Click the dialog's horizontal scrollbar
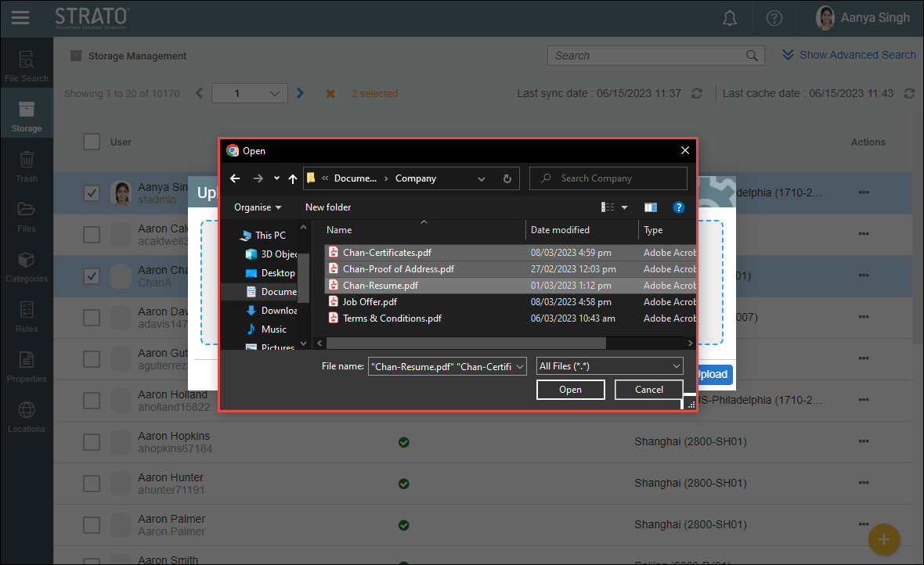Image resolution: width=924 pixels, height=565 pixels. pos(466,344)
